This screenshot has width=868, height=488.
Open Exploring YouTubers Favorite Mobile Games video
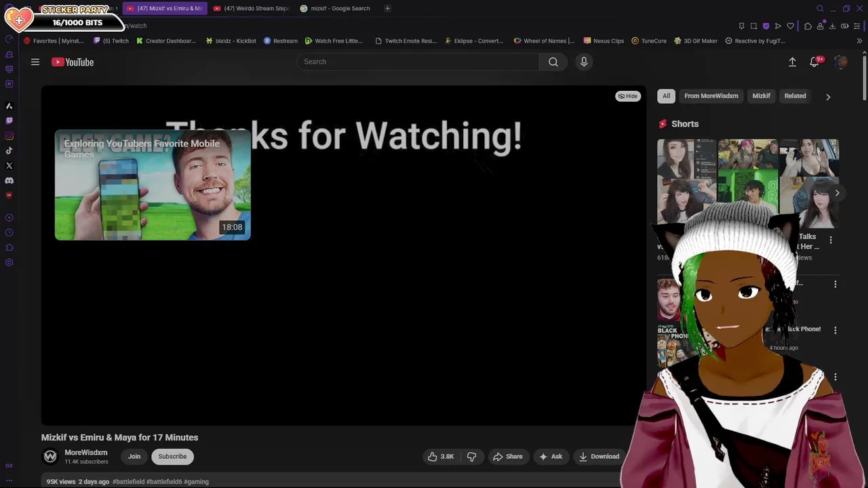coord(153,185)
